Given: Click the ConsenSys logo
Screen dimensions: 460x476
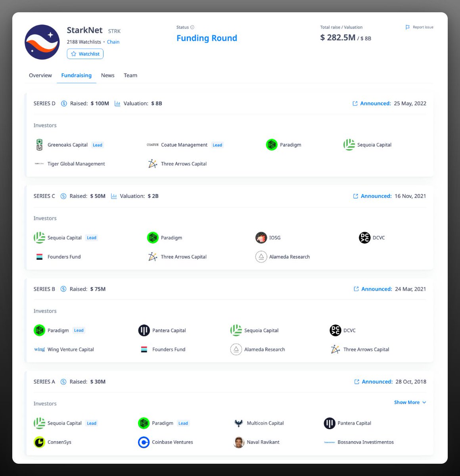Looking at the screenshot, I should tap(39, 442).
